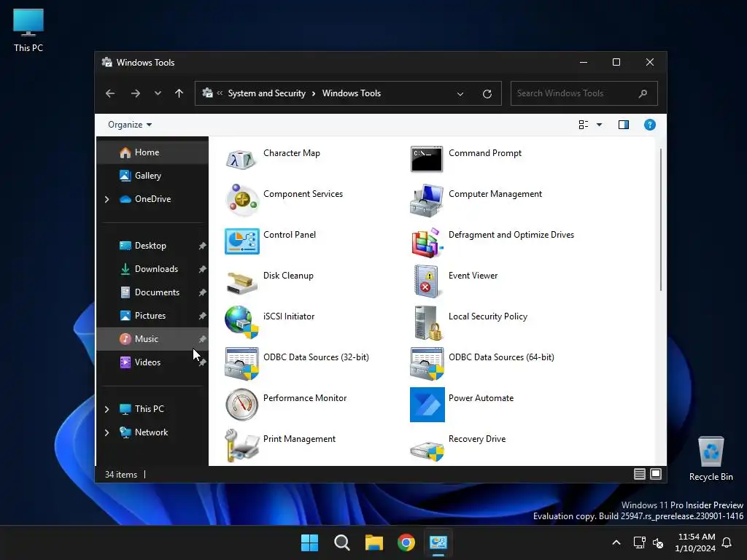747x560 pixels.
Task: Open Downloads in the navigation pane
Action: pos(152,269)
